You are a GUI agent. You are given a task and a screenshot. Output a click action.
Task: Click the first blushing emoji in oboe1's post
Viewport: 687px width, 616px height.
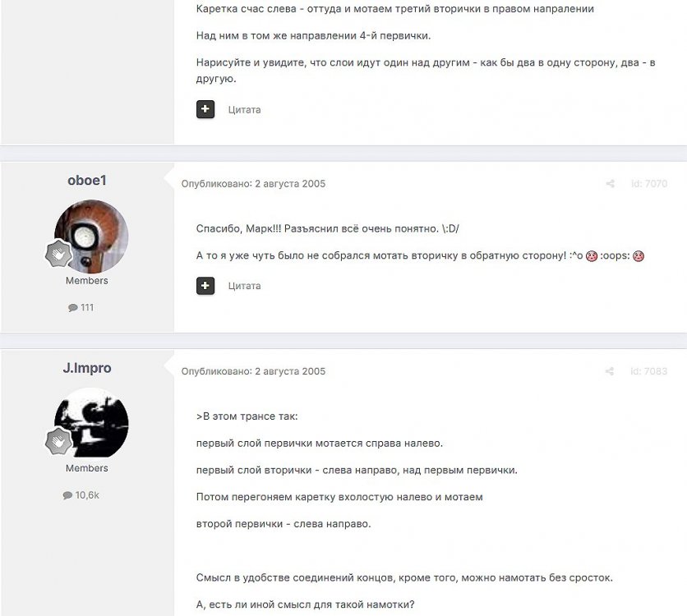pos(592,255)
